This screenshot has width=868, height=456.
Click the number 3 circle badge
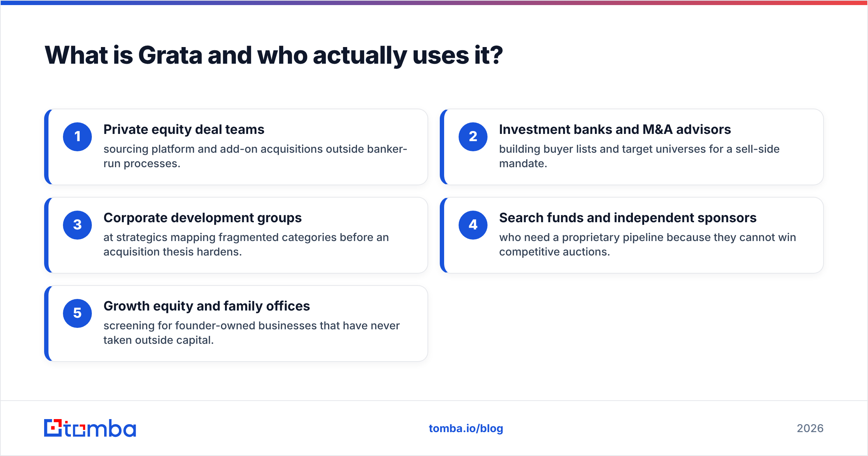click(77, 225)
